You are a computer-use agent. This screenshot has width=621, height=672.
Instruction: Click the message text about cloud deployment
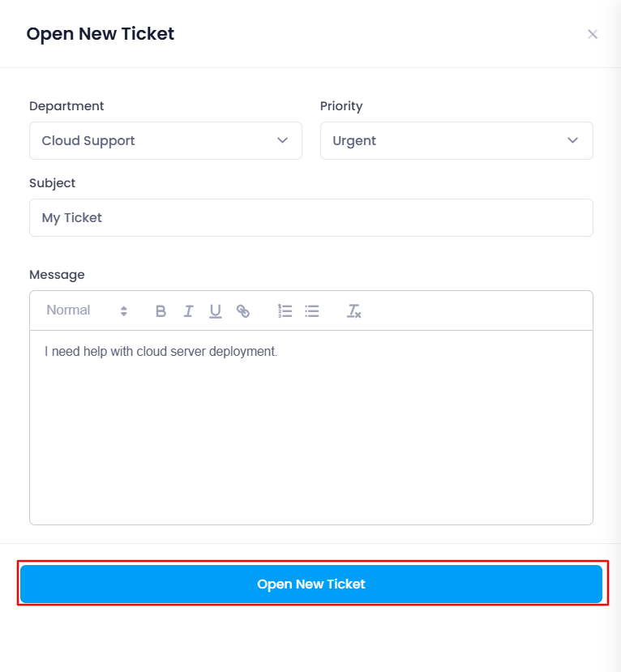[x=161, y=352]
